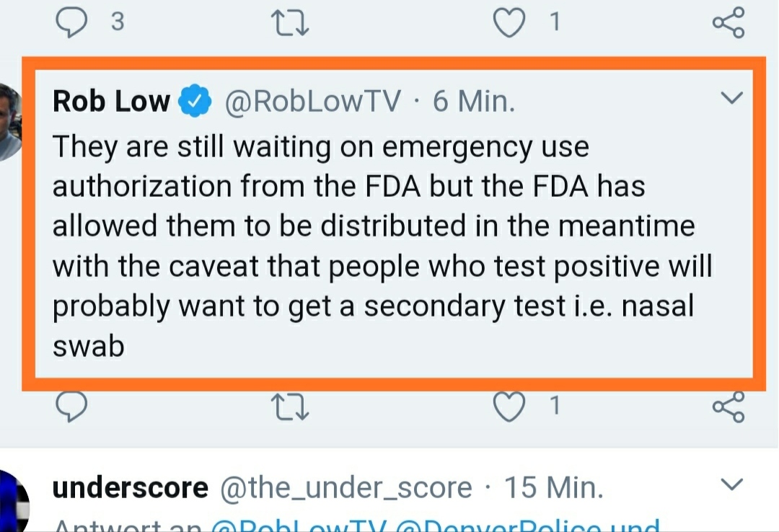Click Rob Low's blue verified badge

[194, 102]
